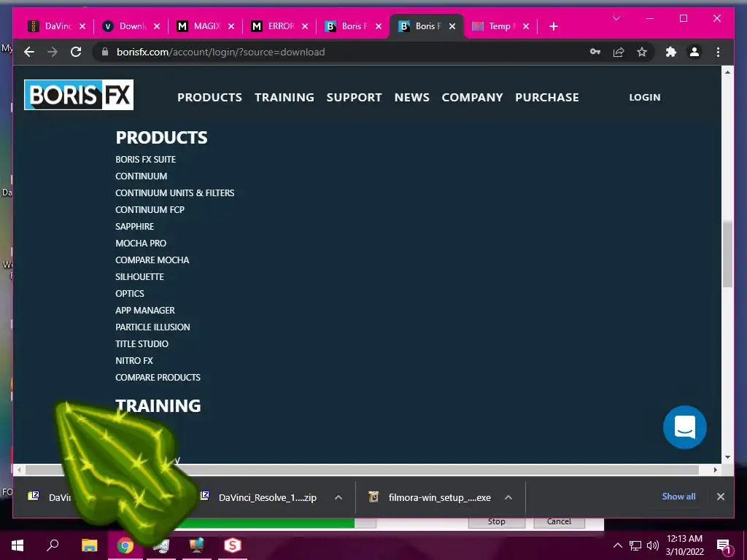Open the saved passwords key icon

(595, 52)
